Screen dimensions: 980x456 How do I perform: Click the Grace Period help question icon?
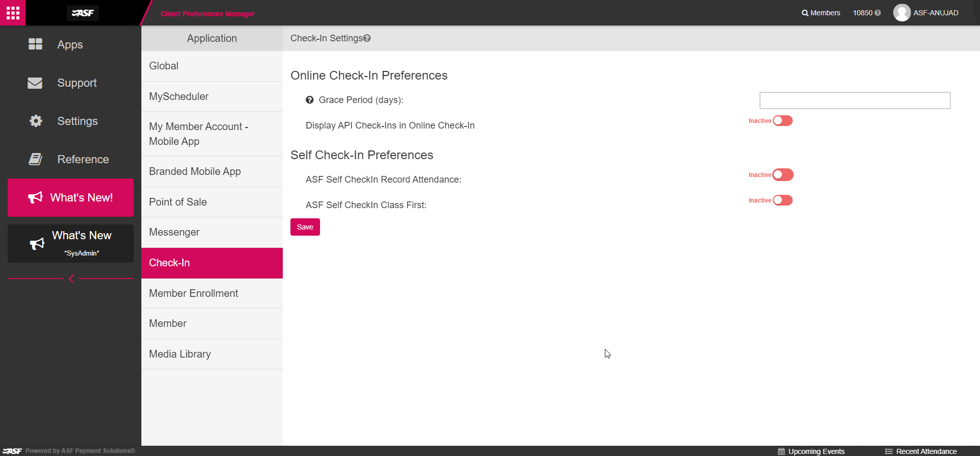(x=309, y=100)
